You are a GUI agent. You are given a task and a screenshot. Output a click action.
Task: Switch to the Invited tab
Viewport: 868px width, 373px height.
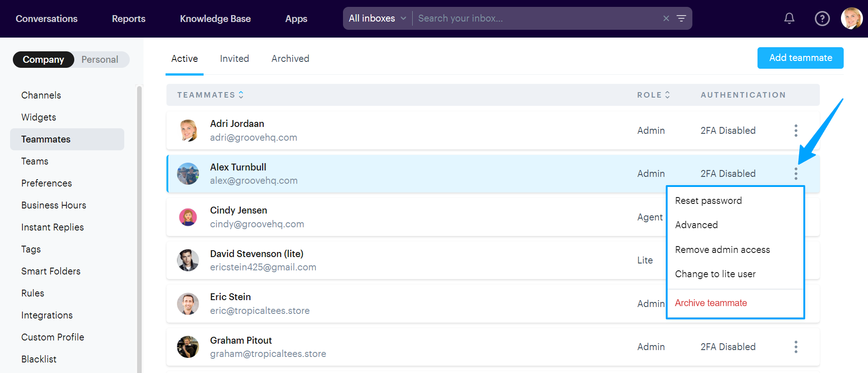(234, 59)
